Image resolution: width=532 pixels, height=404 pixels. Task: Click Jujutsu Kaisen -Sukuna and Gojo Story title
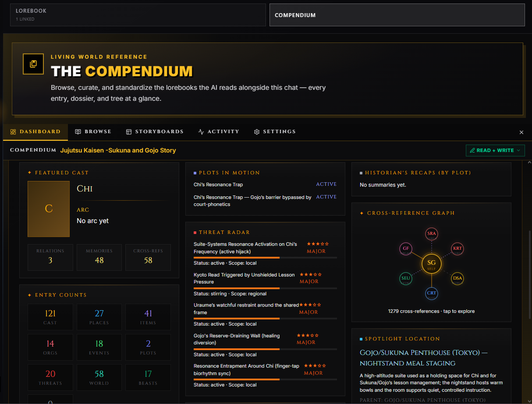[x=118, y=150]
